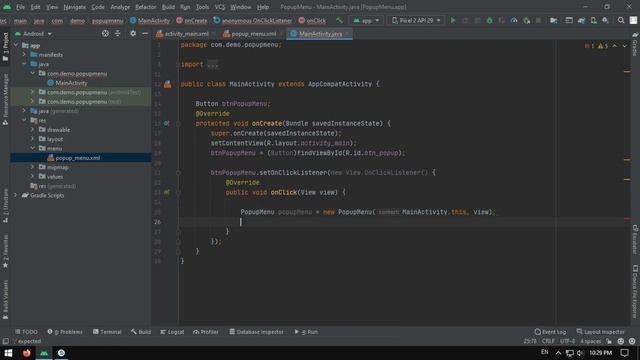Click the tool window toggle icon in status bar
The height and width of the screenshot is (360, 640).
[x=5, y=341]
